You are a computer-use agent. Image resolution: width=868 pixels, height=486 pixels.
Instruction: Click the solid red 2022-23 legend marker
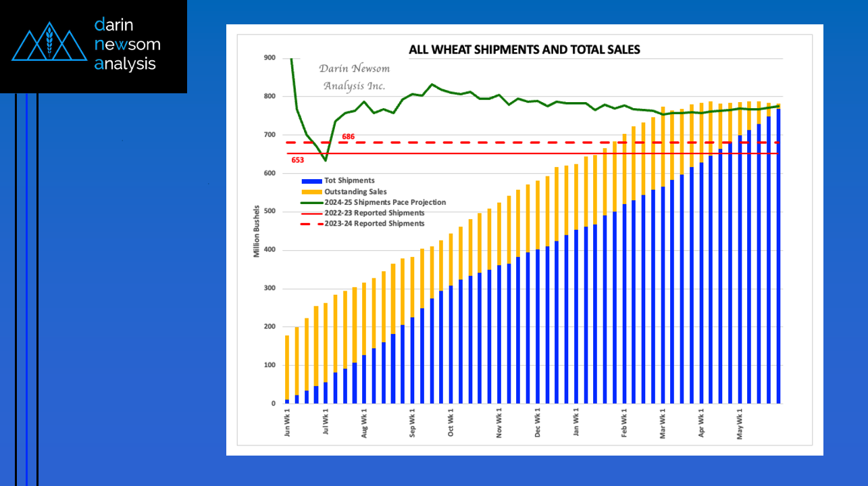coord(311,213)
